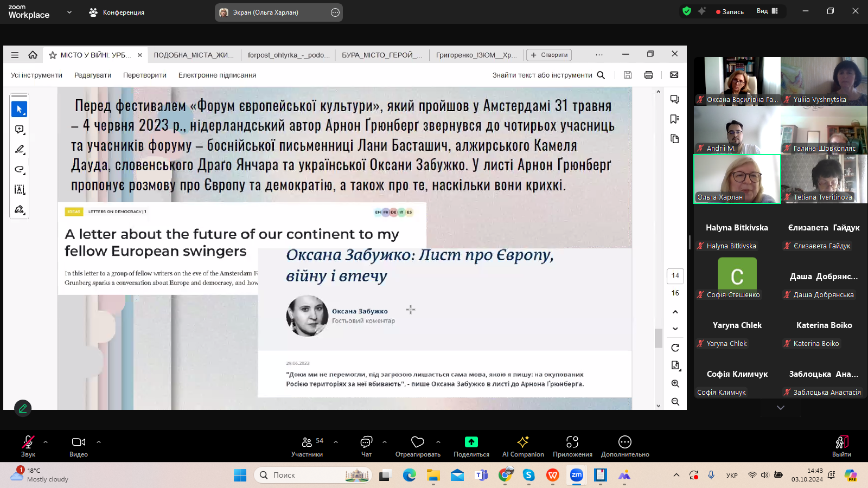Unmute microphone with Звук button

28,446
